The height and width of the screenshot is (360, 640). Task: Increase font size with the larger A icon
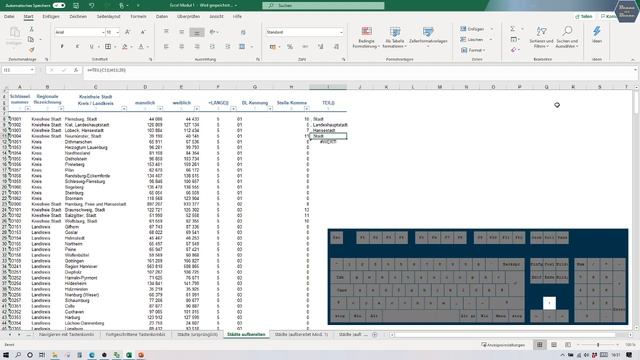click(127, 32)
